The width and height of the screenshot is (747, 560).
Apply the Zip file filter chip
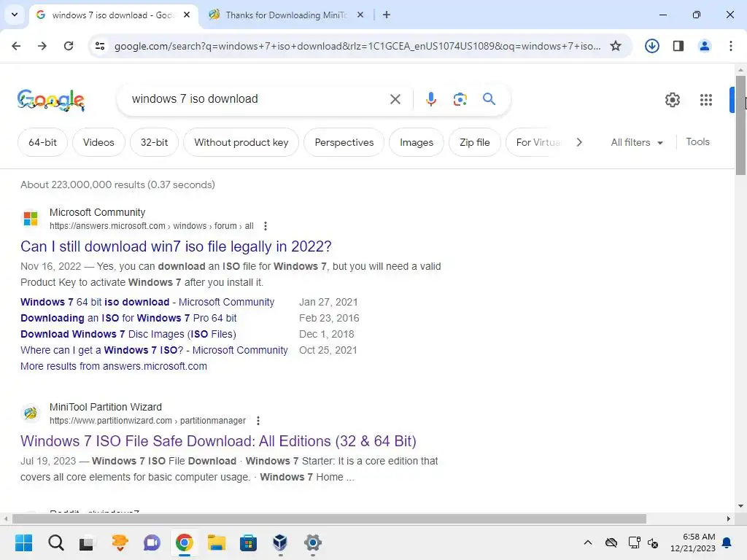coord(474,142)
